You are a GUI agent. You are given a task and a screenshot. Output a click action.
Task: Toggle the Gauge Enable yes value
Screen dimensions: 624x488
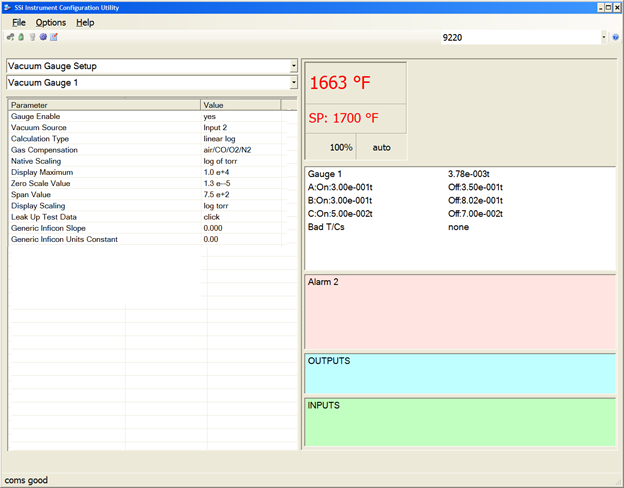[x=209, y=116]
